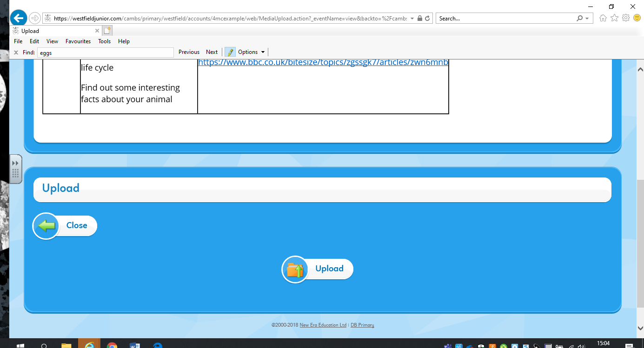Open the Favourites menu
Screen dimensions: 644x348
pos(78,41)
